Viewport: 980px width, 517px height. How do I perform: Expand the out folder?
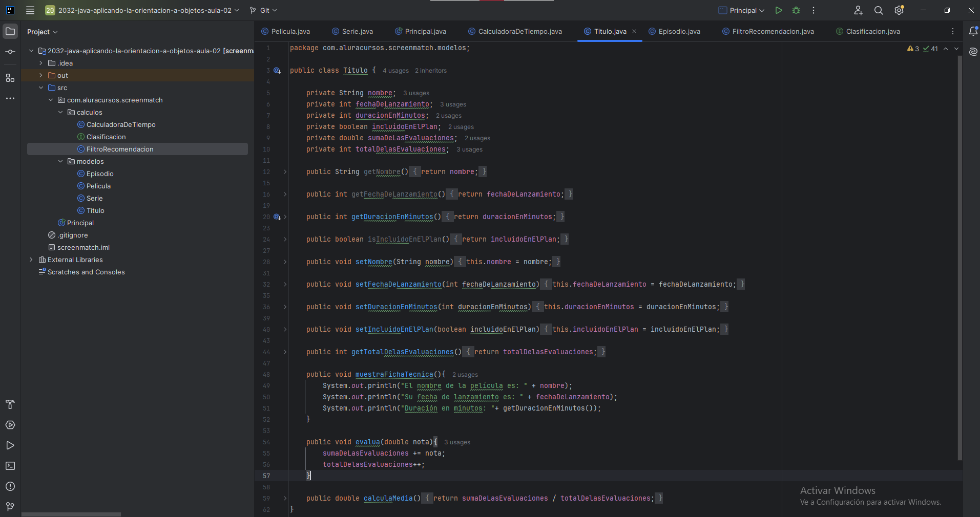coord(41,75)
